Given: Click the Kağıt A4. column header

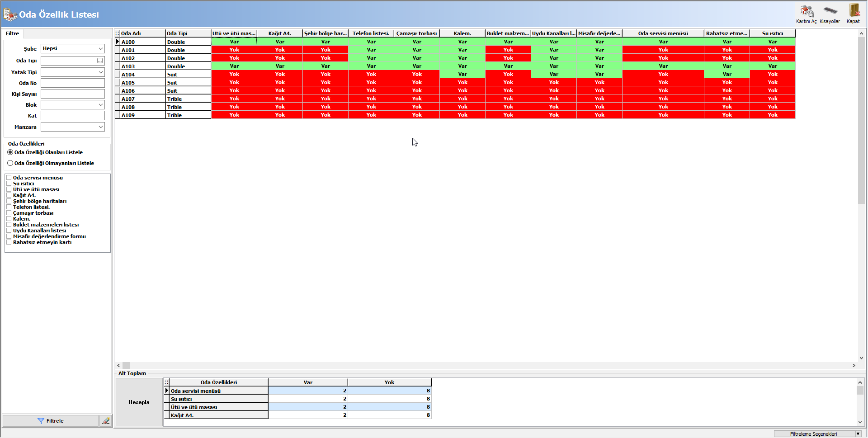Looking at the screenshot, I should coord(280,33).
